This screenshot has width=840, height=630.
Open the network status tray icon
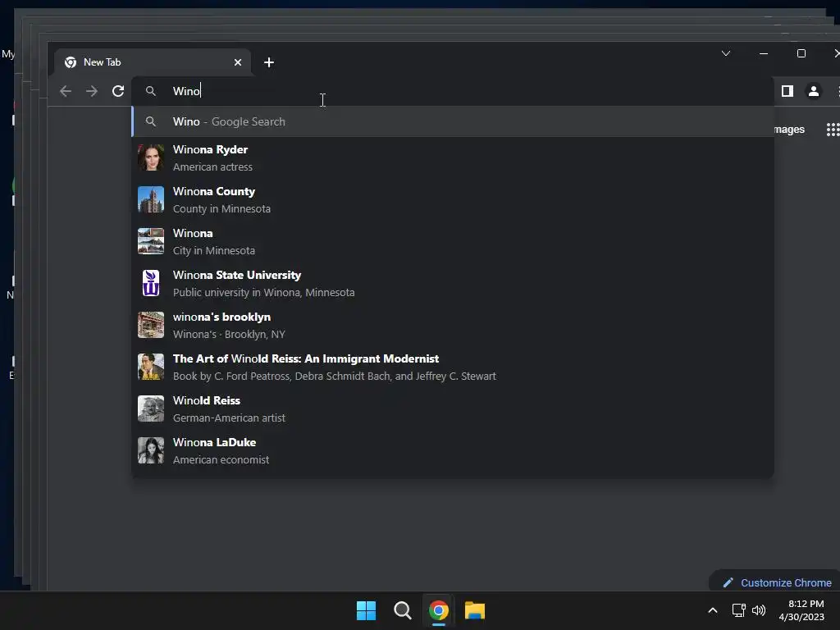click(739, 610)
